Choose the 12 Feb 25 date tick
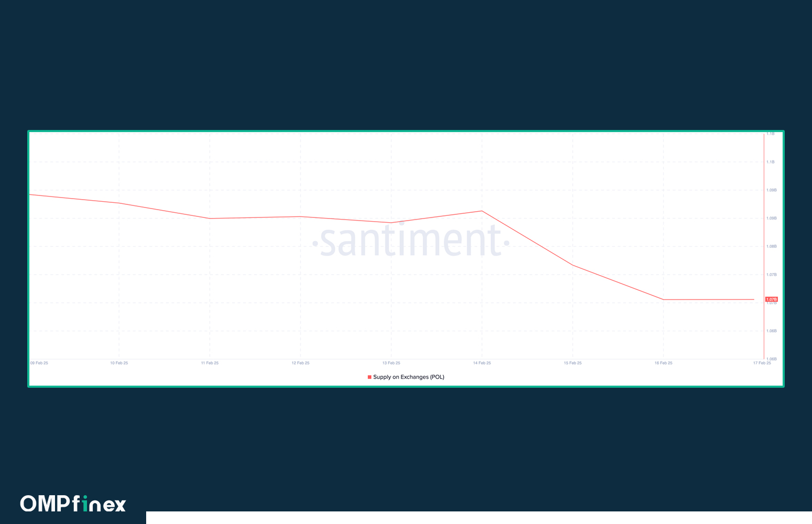Image resolution: width=812 pixels, height=524 pixels. tap(300, 363)
